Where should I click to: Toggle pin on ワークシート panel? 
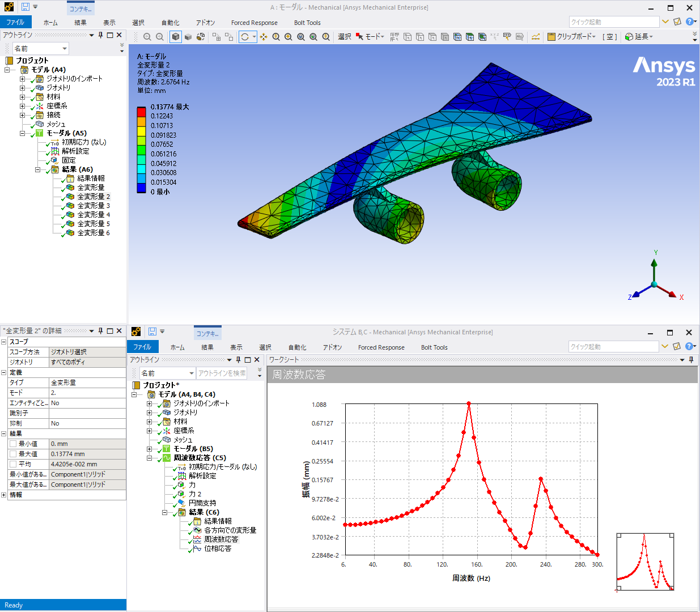coord(691,360)
